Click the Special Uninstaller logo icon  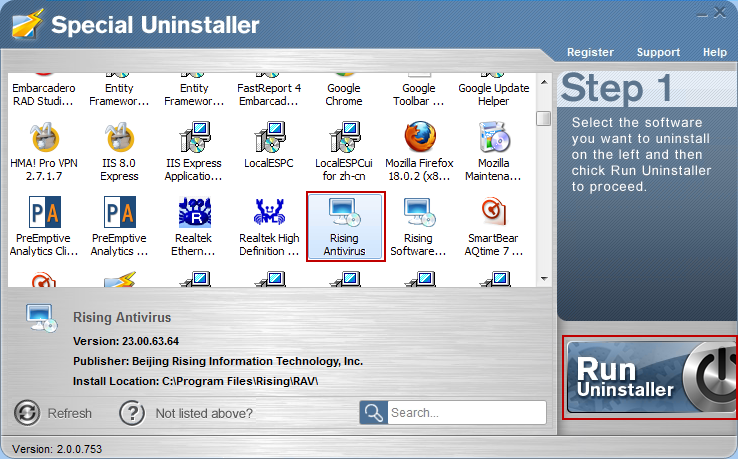tap(28, 23)
